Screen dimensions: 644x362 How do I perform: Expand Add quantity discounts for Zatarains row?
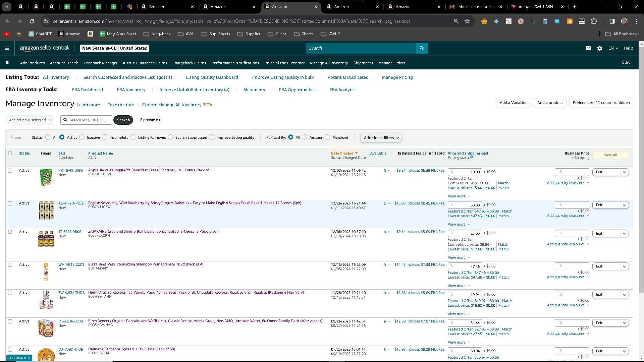pos(568,244)
